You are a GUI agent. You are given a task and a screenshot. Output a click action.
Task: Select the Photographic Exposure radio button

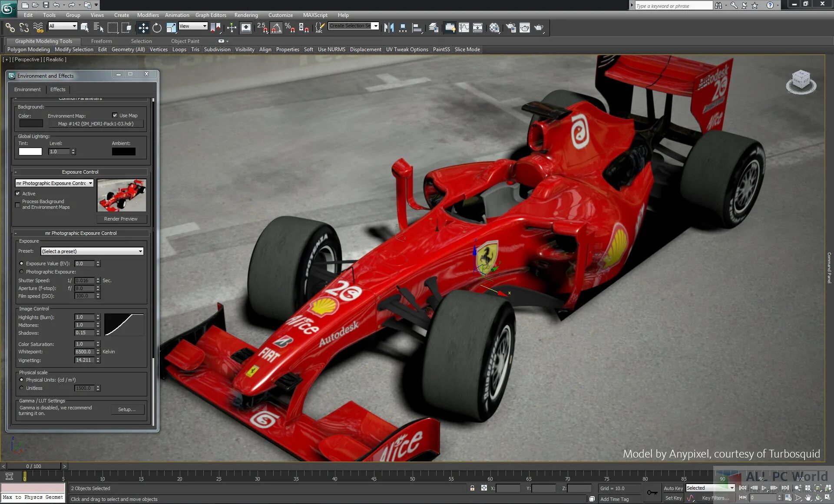pyautogui.click(x=21, y=272)
